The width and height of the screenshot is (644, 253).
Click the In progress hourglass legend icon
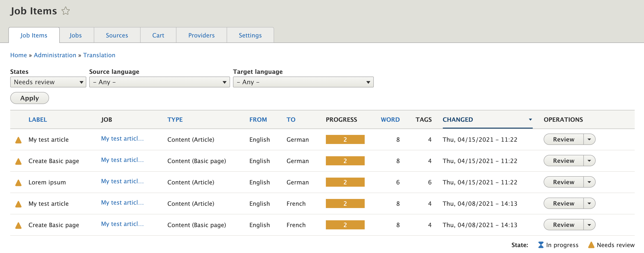540,245
